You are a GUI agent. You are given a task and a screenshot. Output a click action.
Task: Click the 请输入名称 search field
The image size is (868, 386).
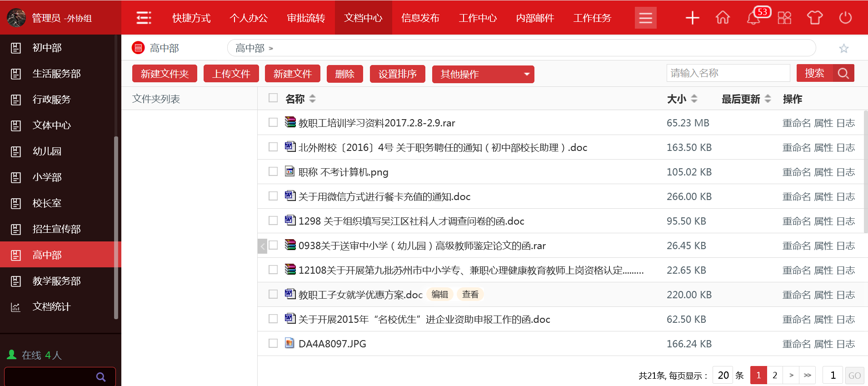[x=728, y=73]
